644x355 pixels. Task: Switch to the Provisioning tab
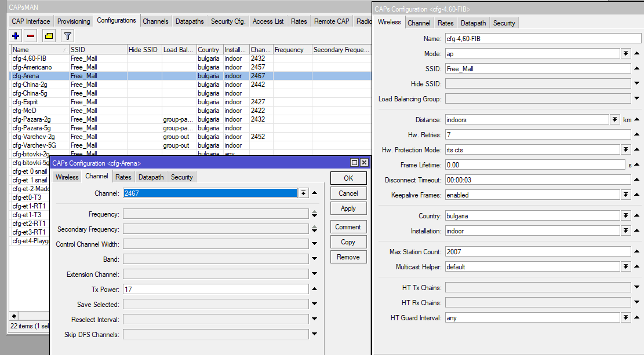coord(74,21)
